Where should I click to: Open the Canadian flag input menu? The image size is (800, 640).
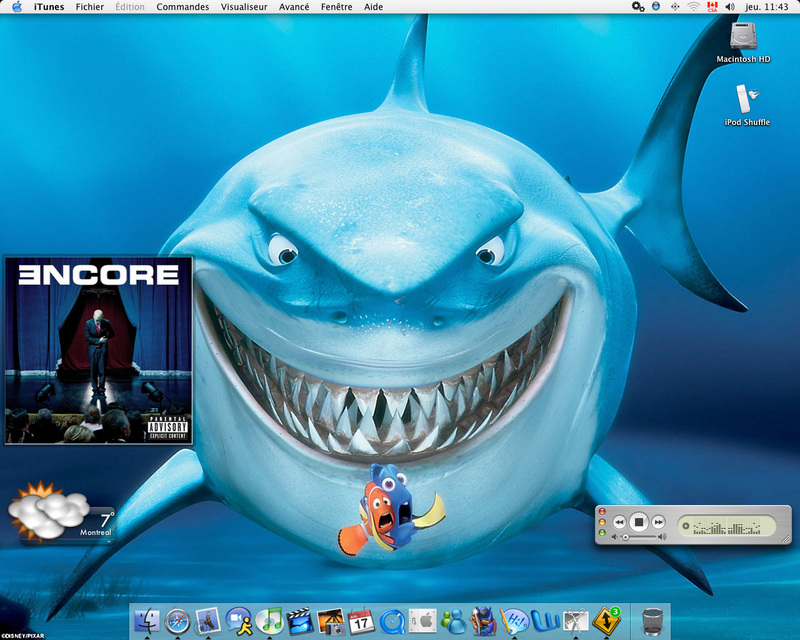click(x=712, y=7)
